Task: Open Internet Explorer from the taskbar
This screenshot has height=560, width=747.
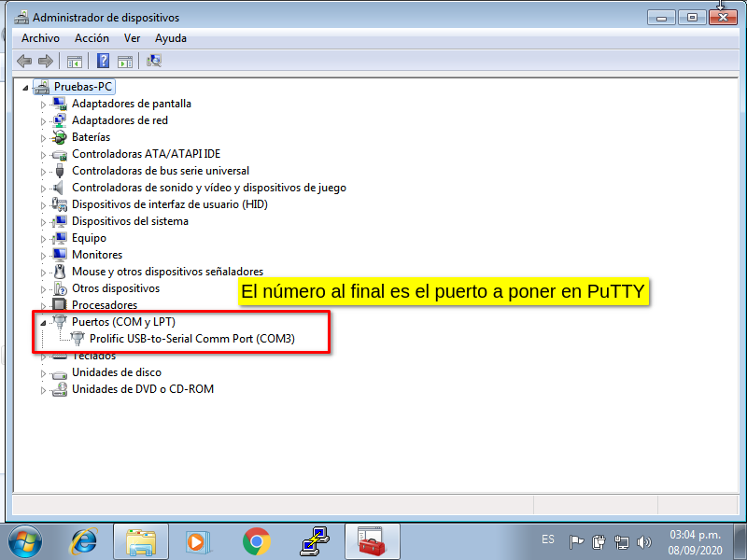Action: coord(84,541)
